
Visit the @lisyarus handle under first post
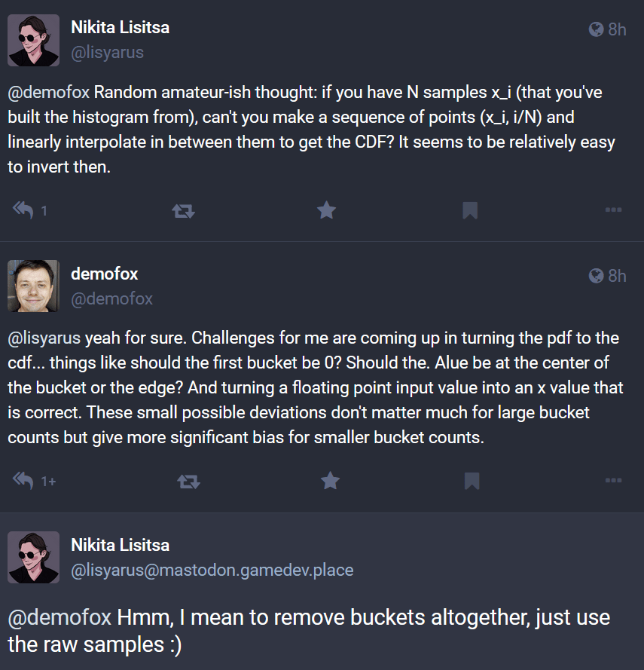tap(107, 53)
